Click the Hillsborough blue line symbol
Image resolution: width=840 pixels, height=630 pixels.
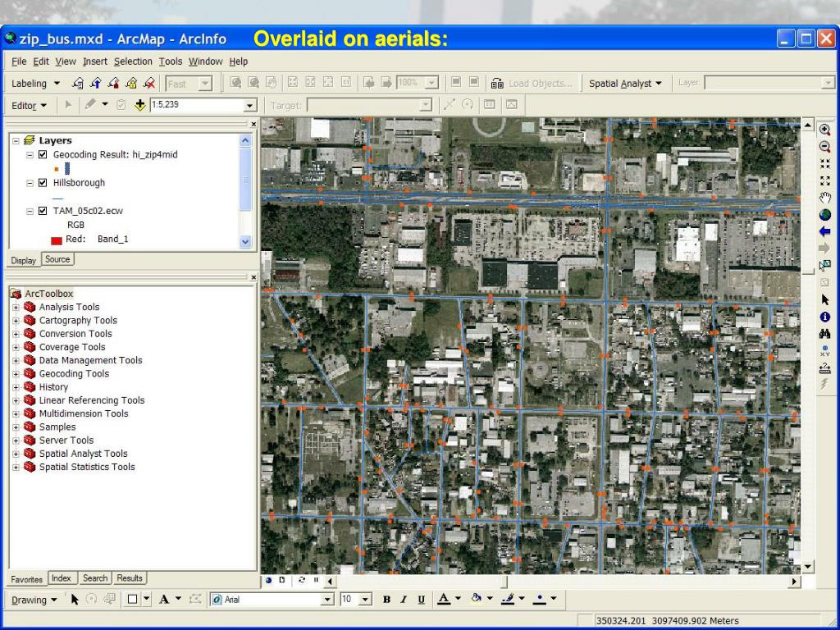[x=57, y=198]
